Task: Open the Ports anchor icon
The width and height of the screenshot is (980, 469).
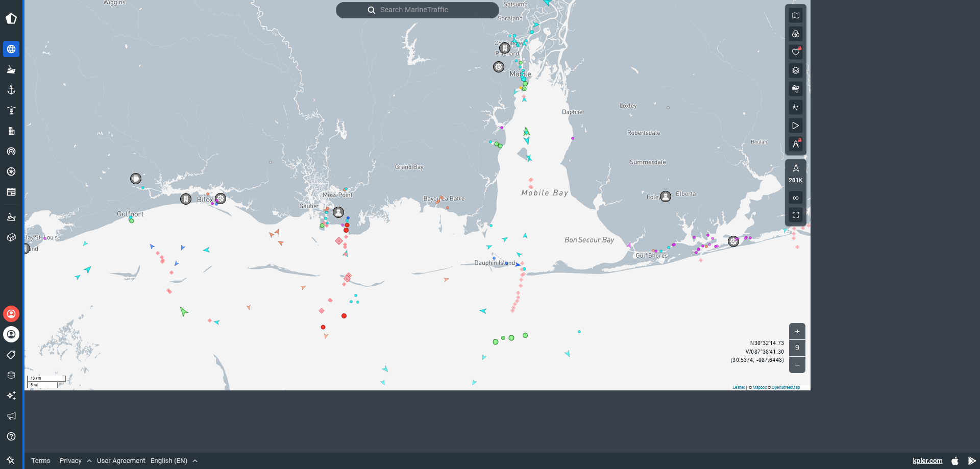Action: tap(11, 90)
